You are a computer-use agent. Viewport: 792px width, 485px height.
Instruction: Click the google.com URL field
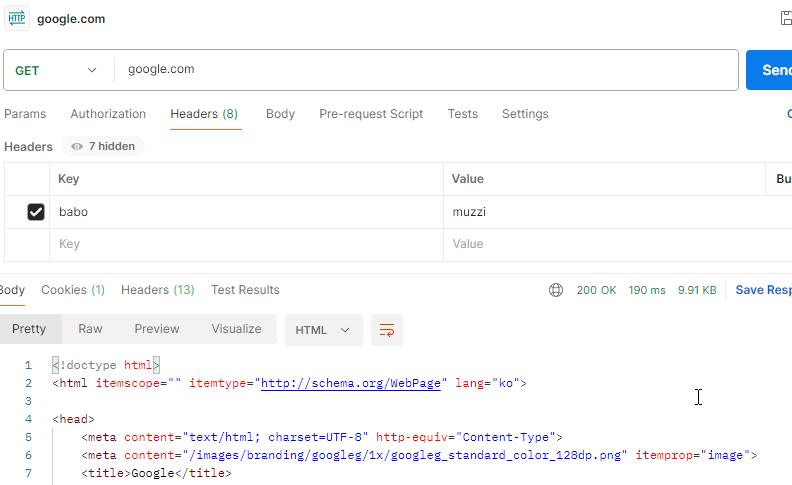coord(426,70)
